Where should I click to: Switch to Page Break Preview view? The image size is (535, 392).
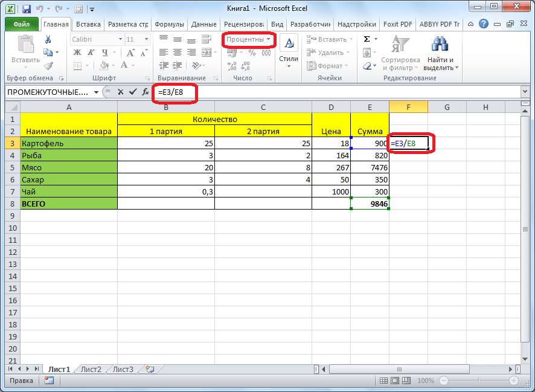coord(407,381)
